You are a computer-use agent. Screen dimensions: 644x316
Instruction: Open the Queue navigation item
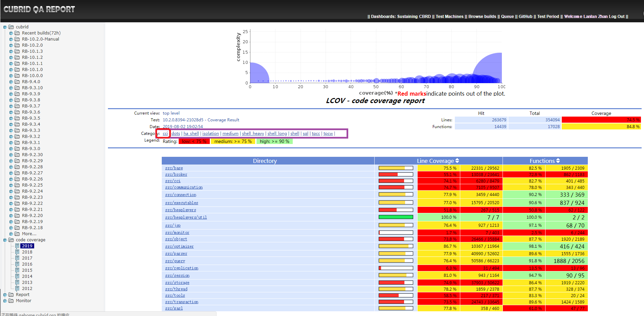[x=507, y=17]
